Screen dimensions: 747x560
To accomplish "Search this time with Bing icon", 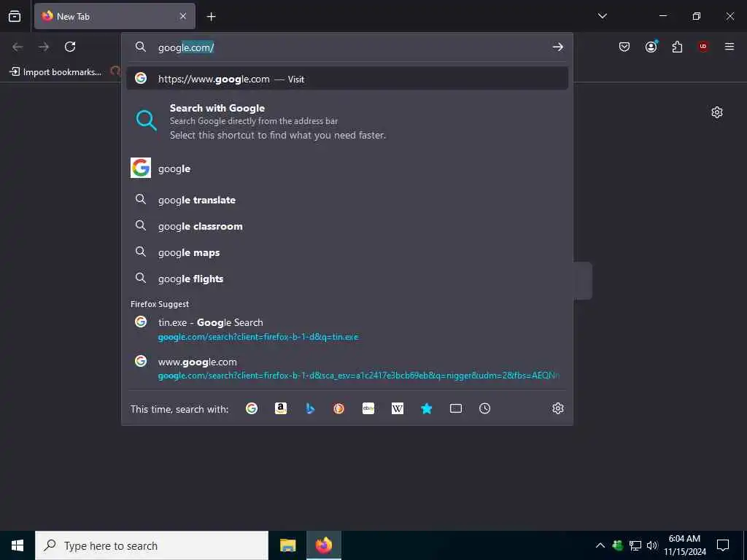I will [x=310, y=408].
